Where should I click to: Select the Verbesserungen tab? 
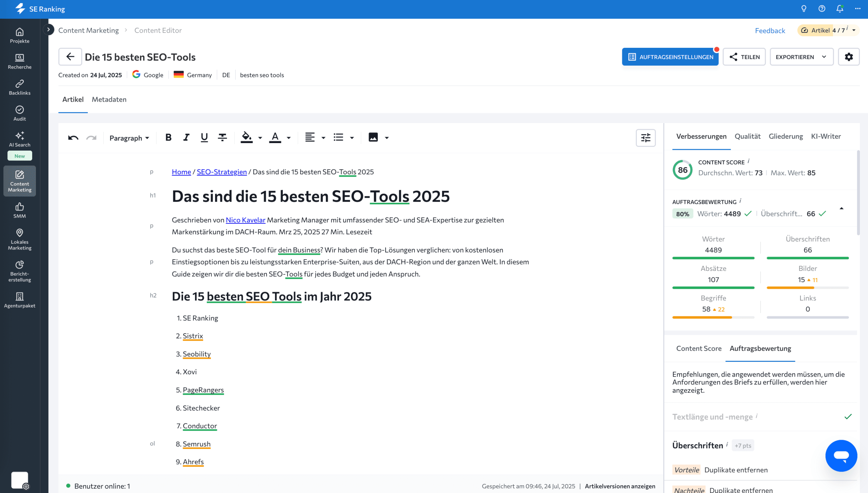[701, 136]
